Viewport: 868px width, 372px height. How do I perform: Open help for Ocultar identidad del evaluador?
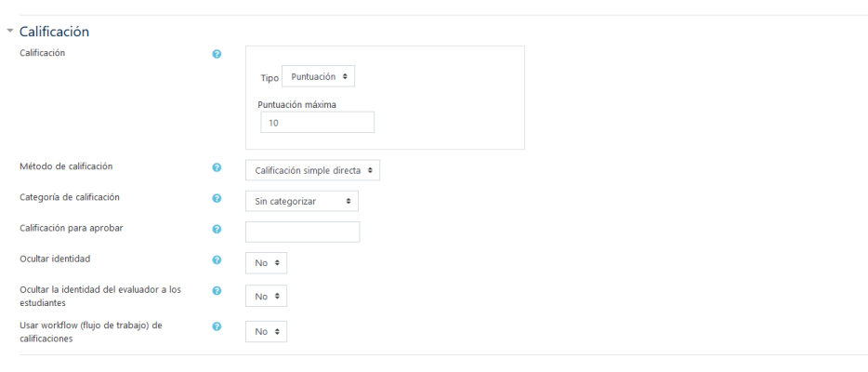pyautogui.click(x=217, y=290)
